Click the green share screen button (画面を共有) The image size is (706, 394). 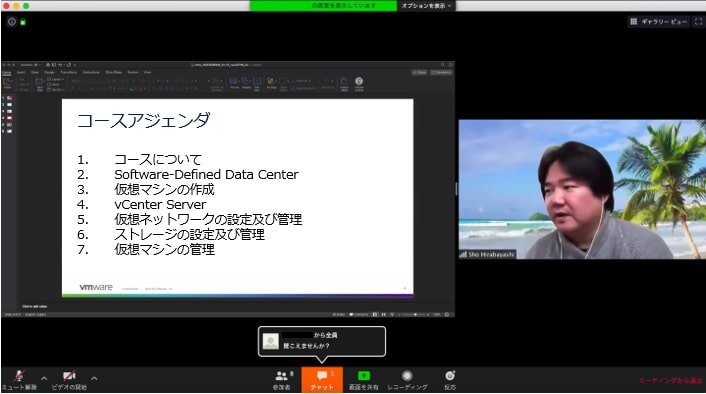363,380
